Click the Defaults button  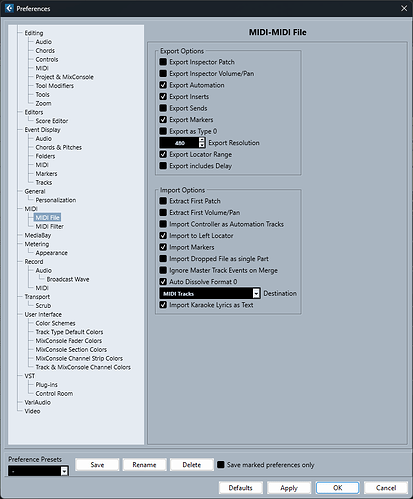(x=241, y=488)
